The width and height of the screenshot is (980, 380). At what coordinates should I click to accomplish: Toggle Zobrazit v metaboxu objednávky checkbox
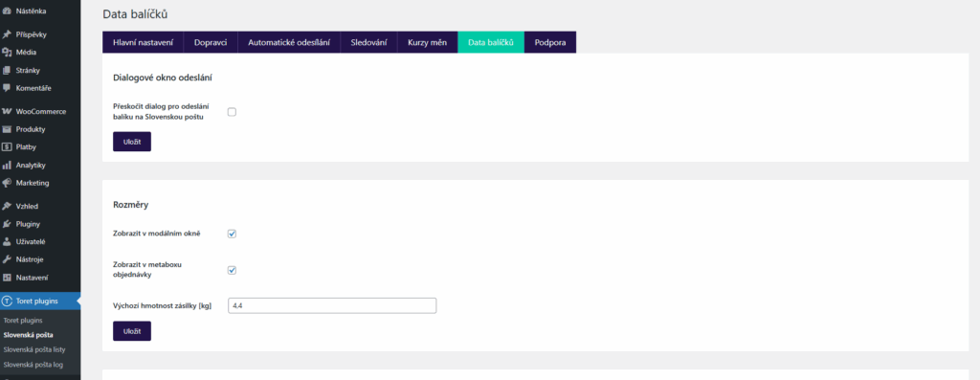[x=232, y=270]
